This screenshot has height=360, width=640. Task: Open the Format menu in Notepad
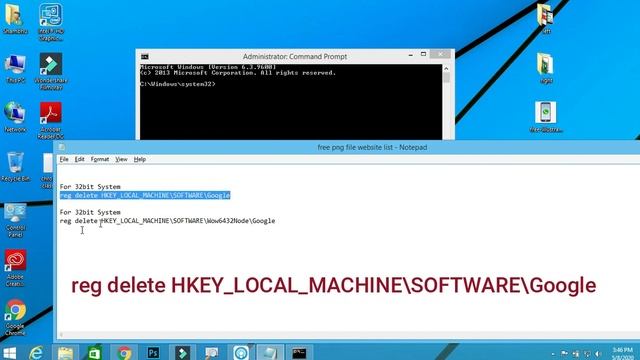pyautogui.click(x=100, y=159)
